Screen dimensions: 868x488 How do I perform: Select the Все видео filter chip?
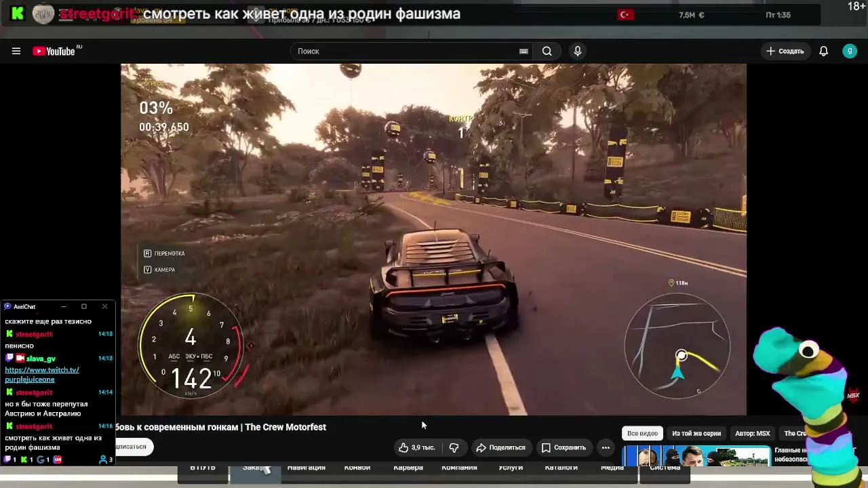coord(642,433)
